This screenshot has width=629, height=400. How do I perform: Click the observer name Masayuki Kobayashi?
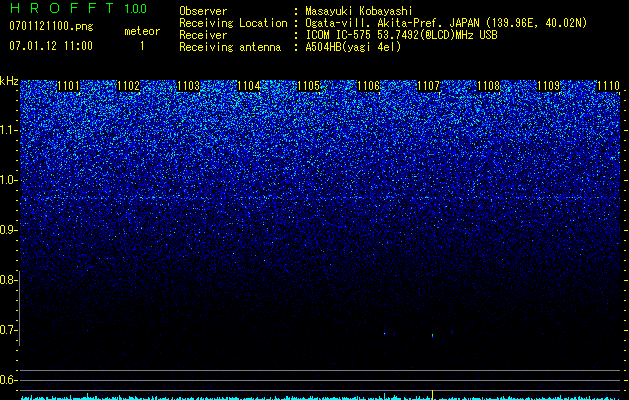359,11
